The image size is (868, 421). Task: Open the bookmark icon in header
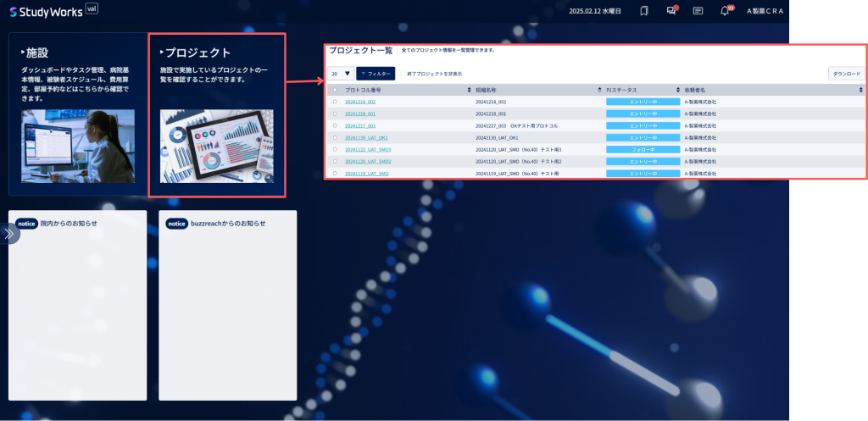tap(644, 11)
